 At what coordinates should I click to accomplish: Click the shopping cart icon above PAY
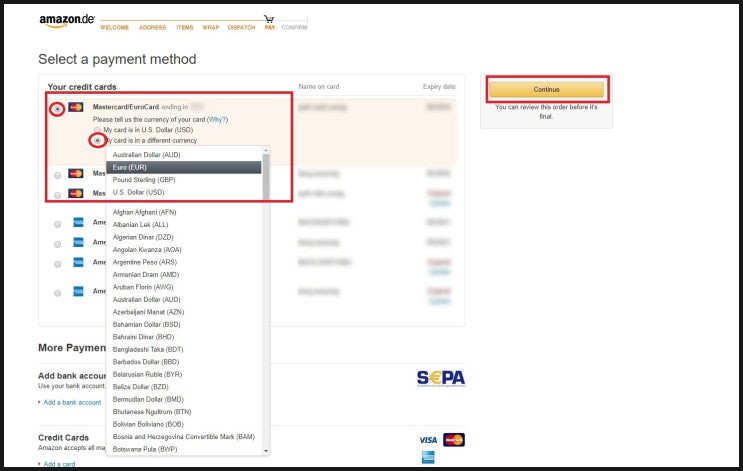(269, 19)
